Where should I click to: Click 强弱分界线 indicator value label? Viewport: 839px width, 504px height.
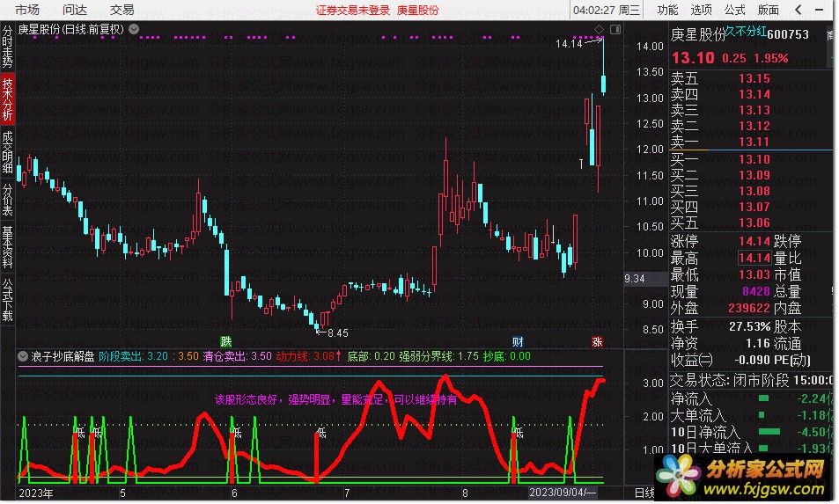click(x=438, y=356)
